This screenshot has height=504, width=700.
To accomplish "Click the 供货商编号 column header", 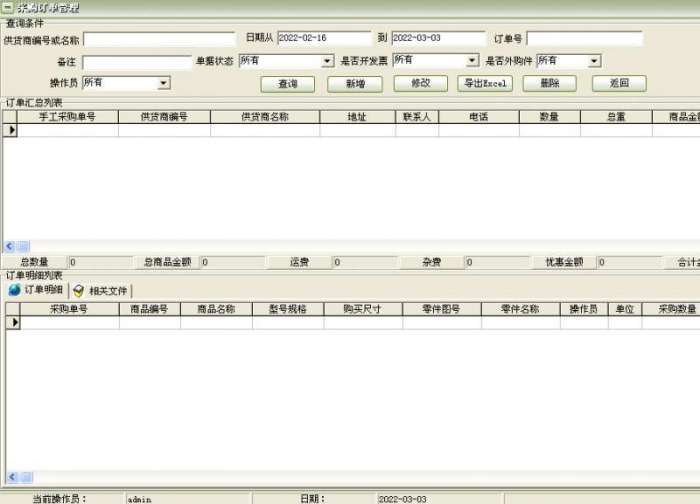I will click(x=164, y=117).
